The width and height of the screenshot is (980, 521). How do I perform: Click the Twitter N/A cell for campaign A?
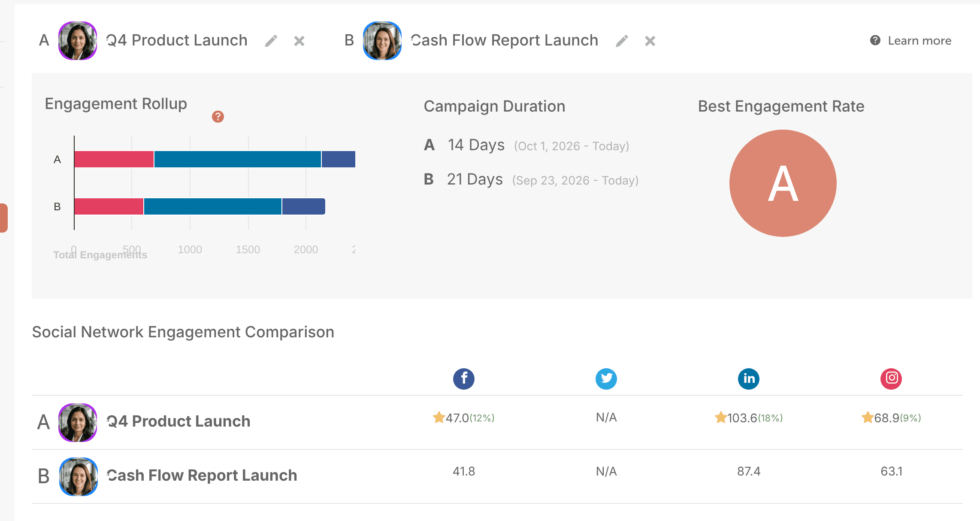click(x=606, y=418)
